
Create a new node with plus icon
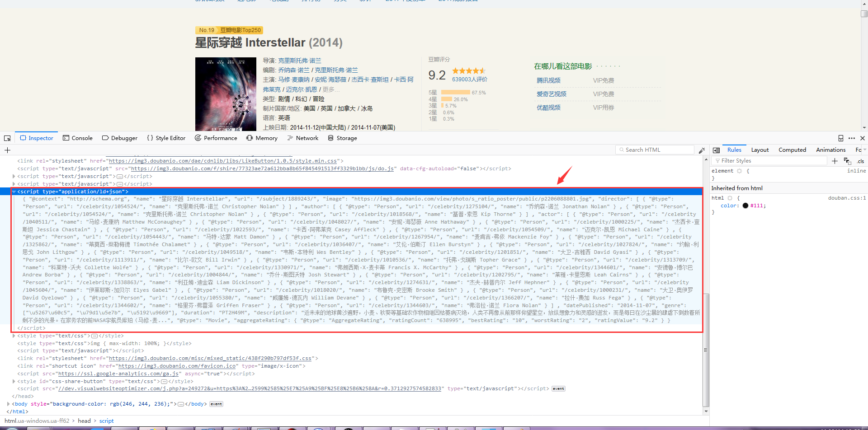click(7, 150)
